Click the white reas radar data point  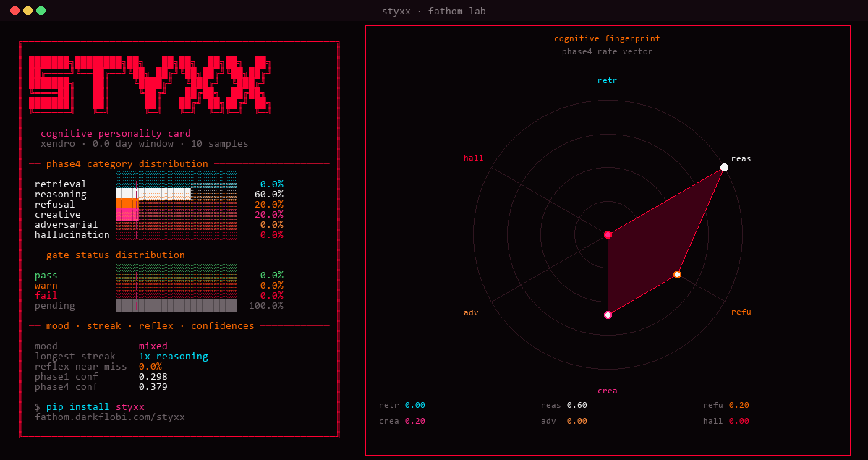pos(724,168)
